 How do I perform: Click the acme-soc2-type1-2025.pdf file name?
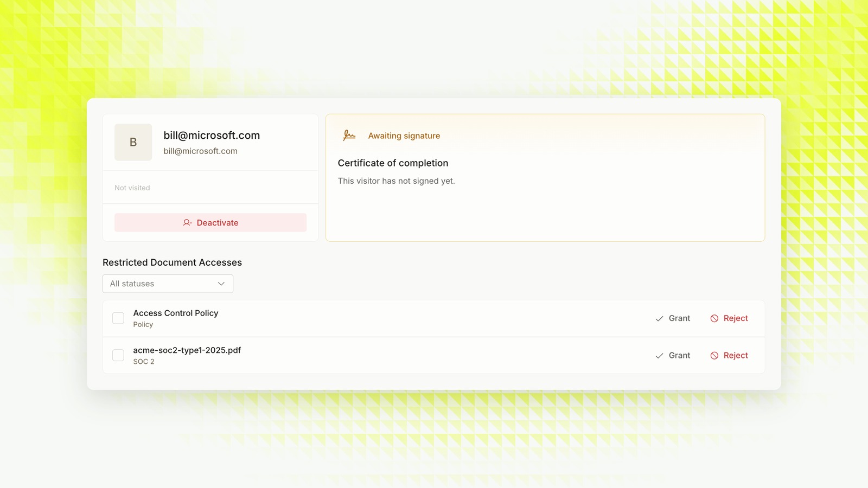[187, 350]
